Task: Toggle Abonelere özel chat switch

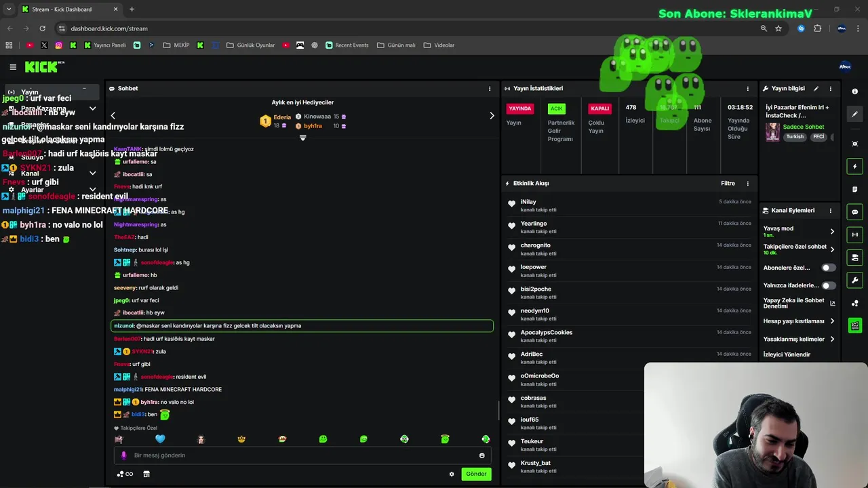Action: tap(829, 268)
